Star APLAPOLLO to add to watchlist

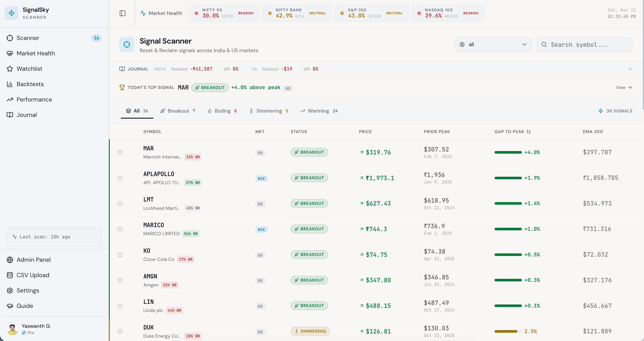pos(120,178)
